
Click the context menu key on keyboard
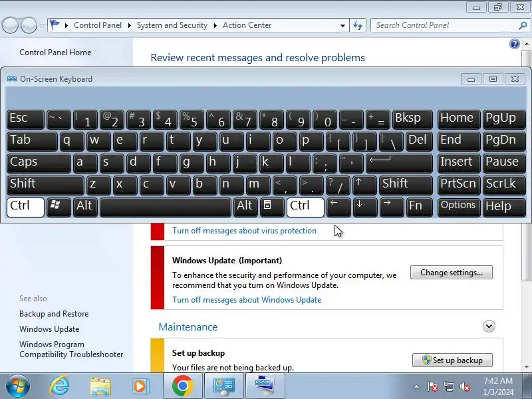tap(272, 207)
